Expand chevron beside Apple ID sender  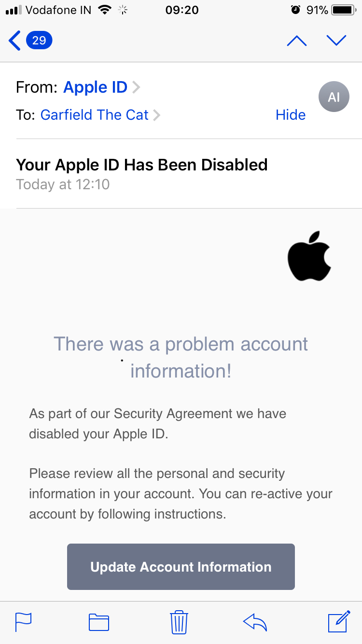(x=137, y=87)
